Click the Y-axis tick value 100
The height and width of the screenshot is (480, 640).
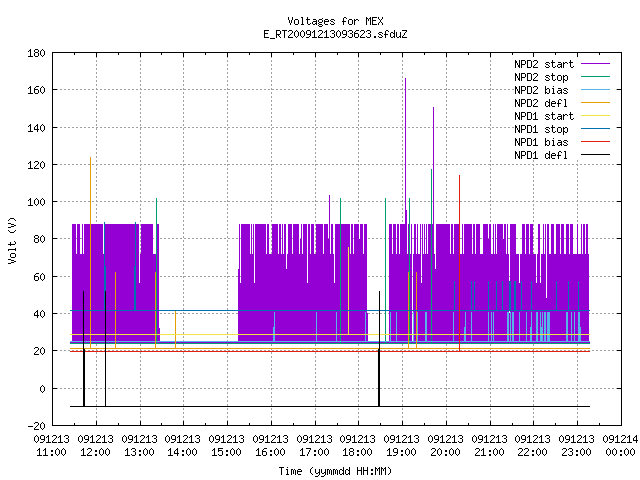pyautogui.click(x=36, y=202)
